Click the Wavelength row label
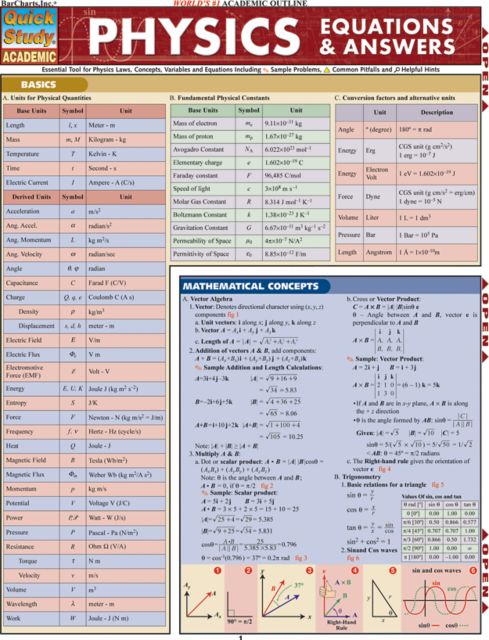489x640 pixels. click(x=21, y=604)
